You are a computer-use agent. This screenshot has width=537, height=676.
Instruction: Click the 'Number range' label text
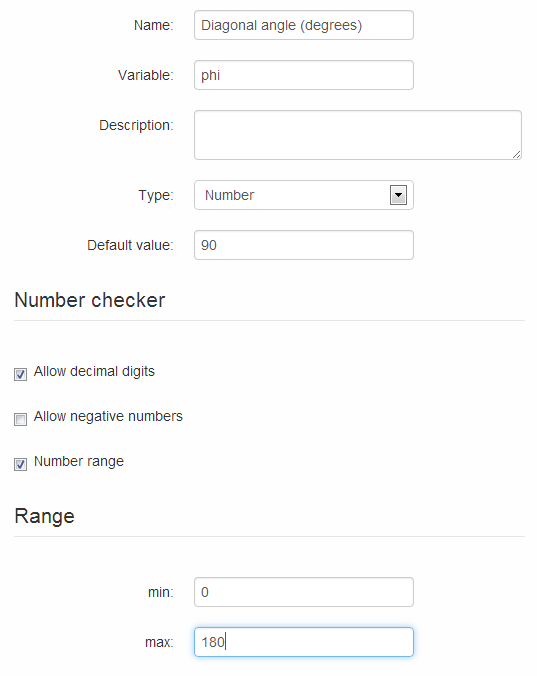tap(79, 461)
